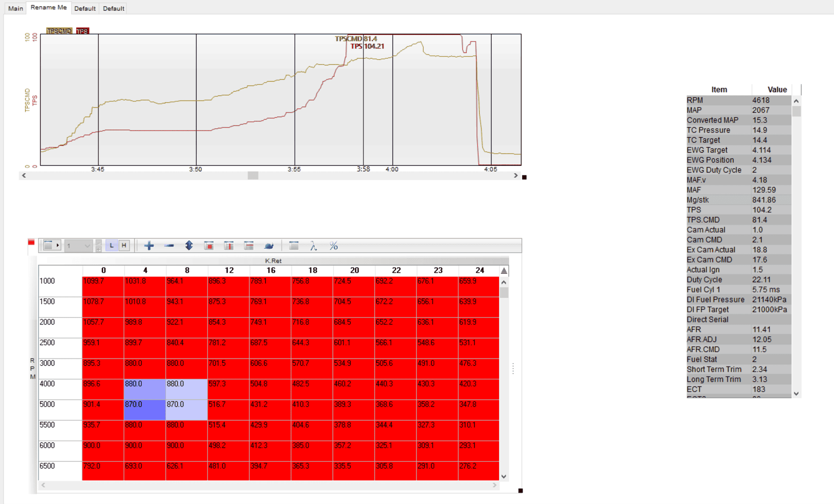The image size is (834, 504).
Task: Click the chart resize handle square
Action: 524,177
